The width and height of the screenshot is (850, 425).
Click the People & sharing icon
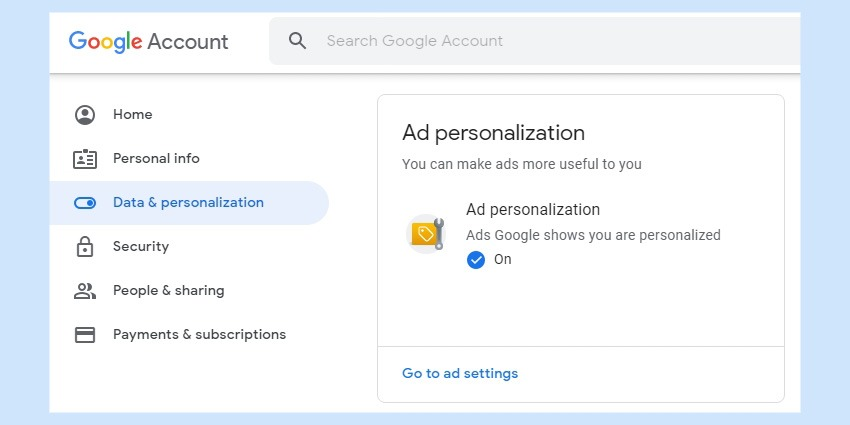tap(85, 291)
